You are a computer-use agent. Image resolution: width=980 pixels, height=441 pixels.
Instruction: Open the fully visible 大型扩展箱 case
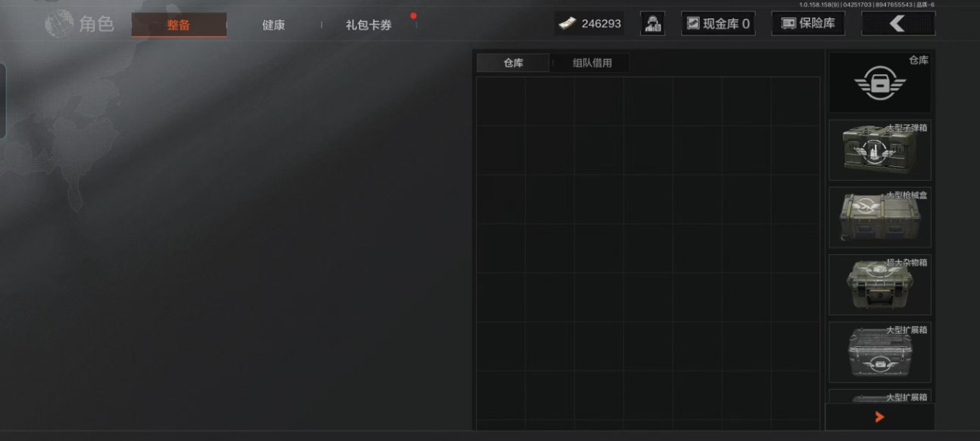tap(880, 352)
